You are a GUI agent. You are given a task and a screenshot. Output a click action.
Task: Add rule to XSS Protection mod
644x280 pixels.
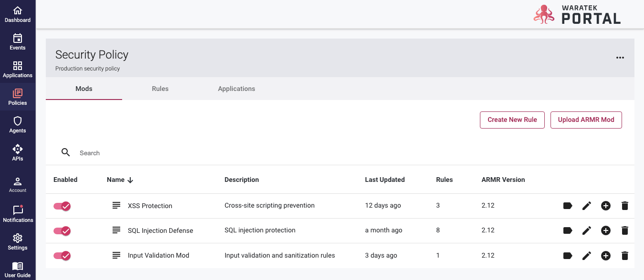click(605, 206)
